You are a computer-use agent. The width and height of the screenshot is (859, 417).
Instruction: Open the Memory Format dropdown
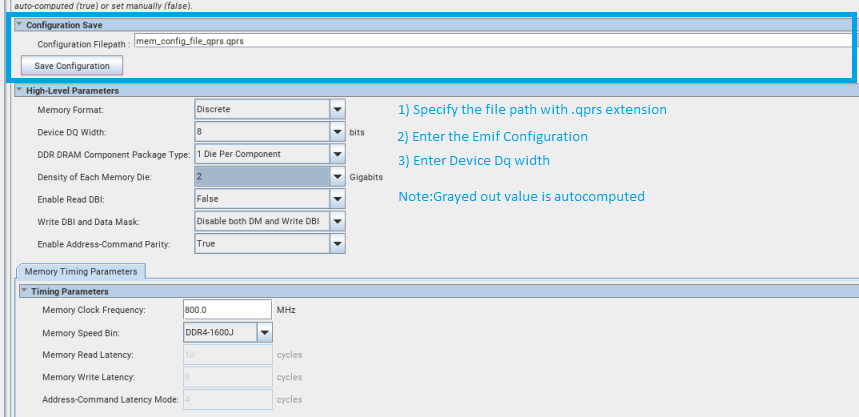click(337, 109)
